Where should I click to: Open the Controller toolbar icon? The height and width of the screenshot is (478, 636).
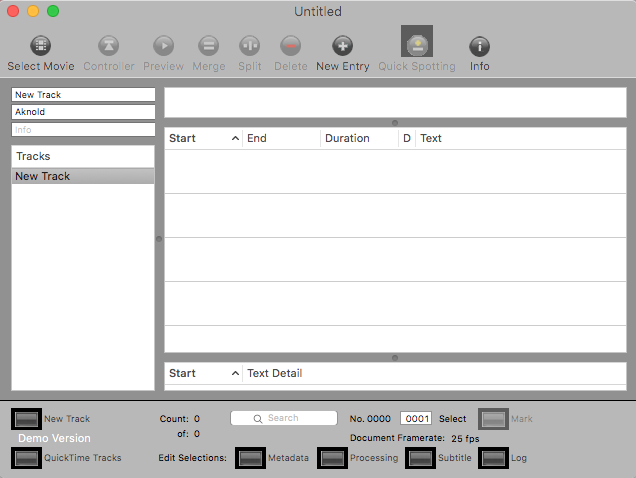[x=108, y=46]
